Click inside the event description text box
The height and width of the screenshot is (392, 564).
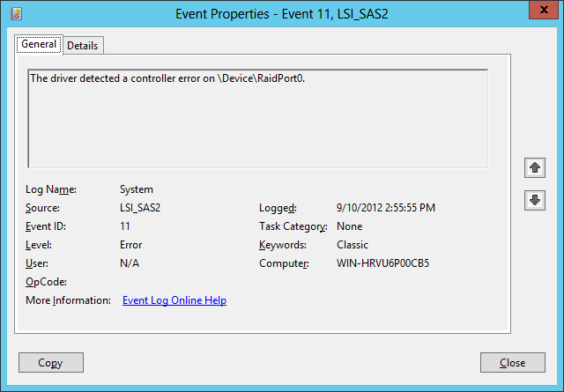(x=257, y=119)
